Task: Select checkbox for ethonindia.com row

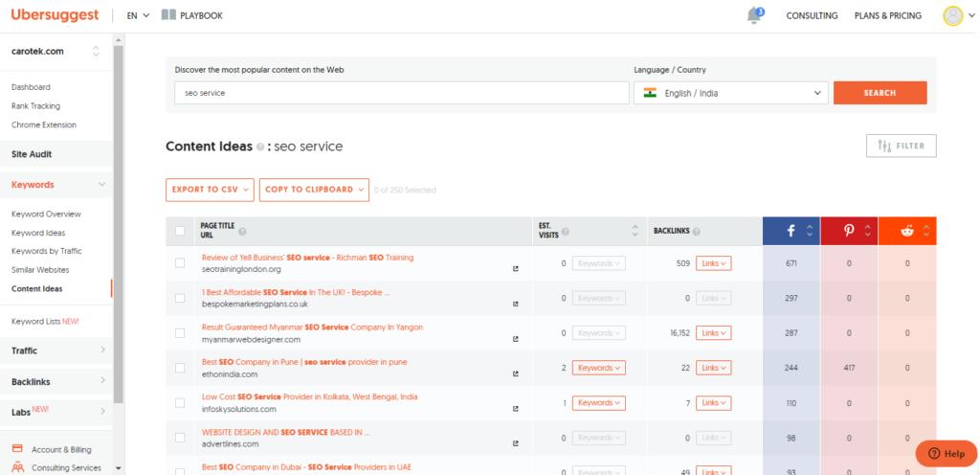Action: (180, 368)
